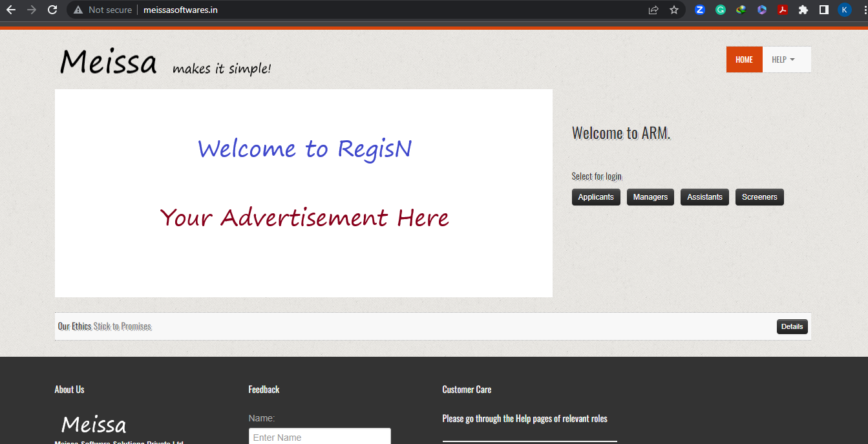Choose Screeners login option
The width and height of the screenshot is (868, 444).
(759, 197)
